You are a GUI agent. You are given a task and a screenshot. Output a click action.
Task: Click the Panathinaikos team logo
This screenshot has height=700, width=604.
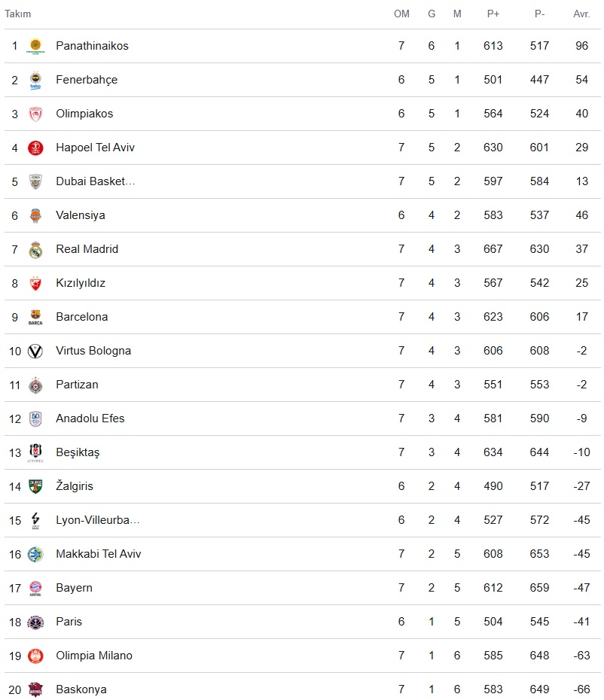(35, 46)
